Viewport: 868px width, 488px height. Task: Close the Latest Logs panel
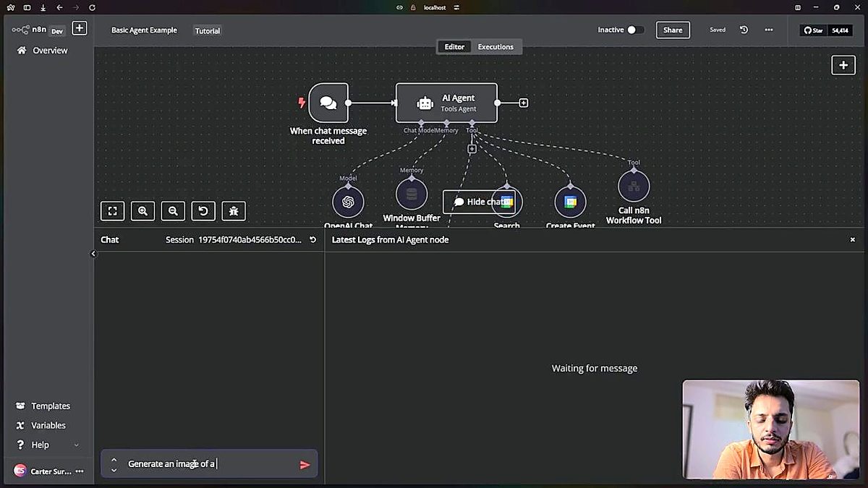coord(852,239)
